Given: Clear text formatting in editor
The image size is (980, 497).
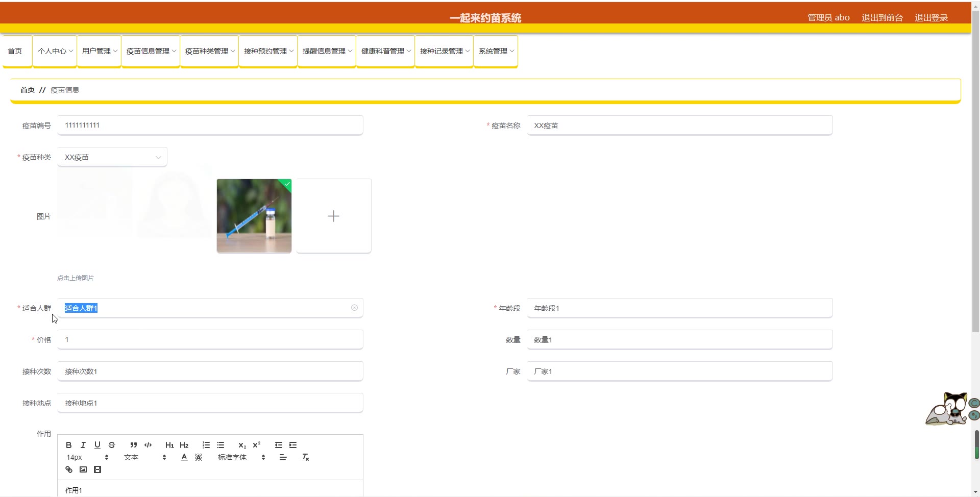Looking at the screenshot, I should (305, 457).
